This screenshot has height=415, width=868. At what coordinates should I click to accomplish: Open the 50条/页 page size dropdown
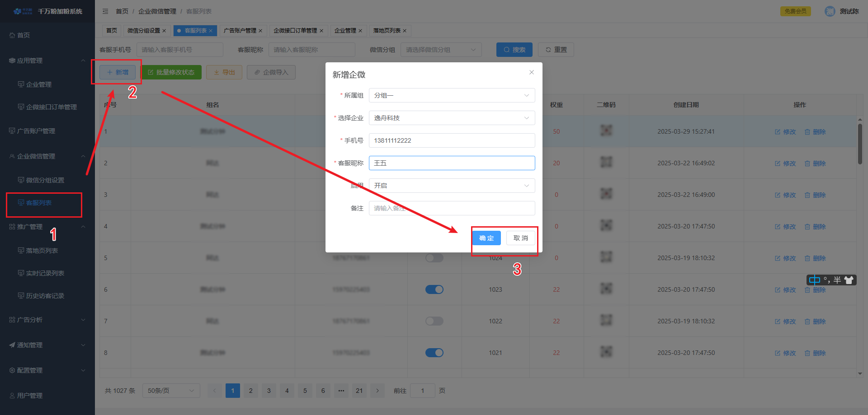(171, 391)
